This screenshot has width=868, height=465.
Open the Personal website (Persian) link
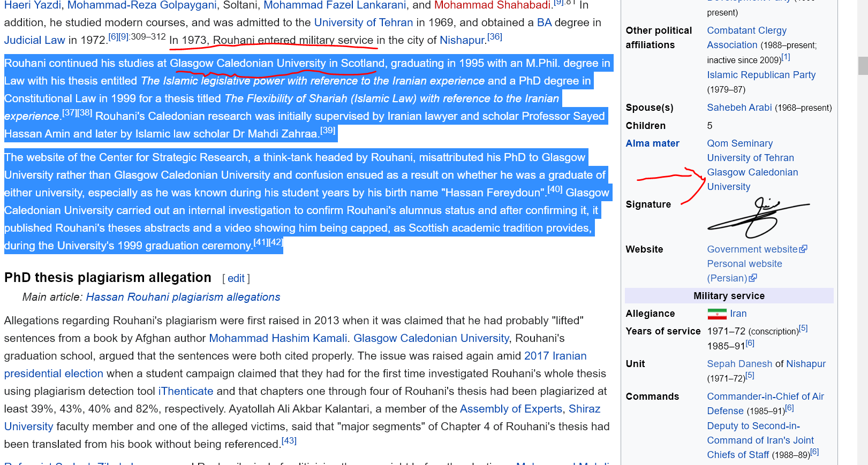tap(744, 271)
